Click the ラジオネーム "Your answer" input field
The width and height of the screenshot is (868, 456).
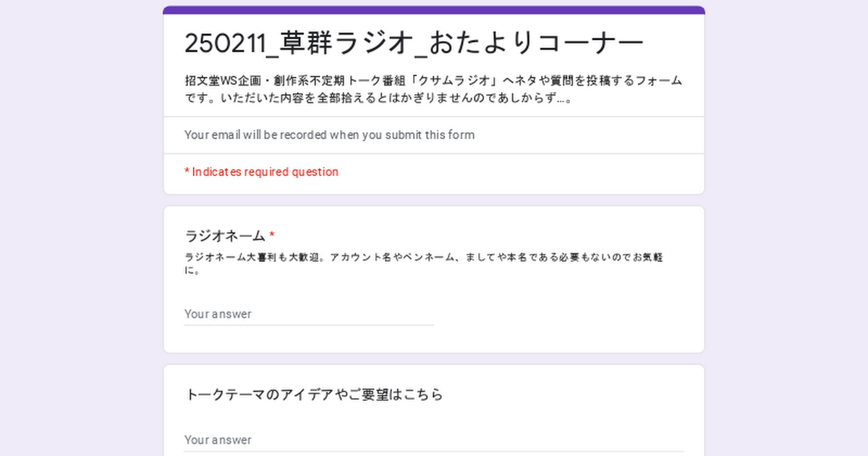[309, 314]
